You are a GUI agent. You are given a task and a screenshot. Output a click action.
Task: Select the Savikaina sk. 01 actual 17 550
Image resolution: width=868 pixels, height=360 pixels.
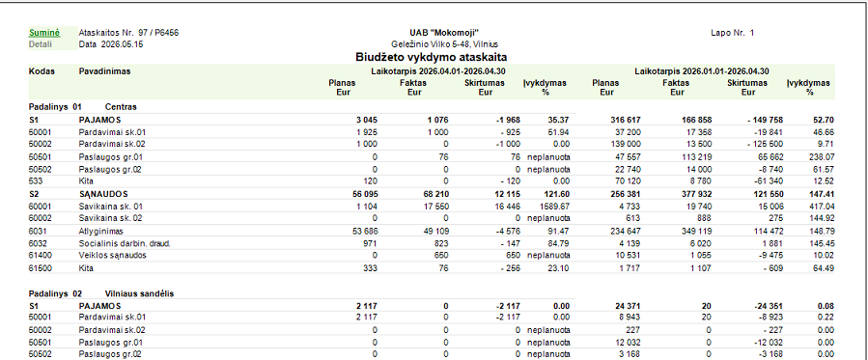(x=435, y=207)
